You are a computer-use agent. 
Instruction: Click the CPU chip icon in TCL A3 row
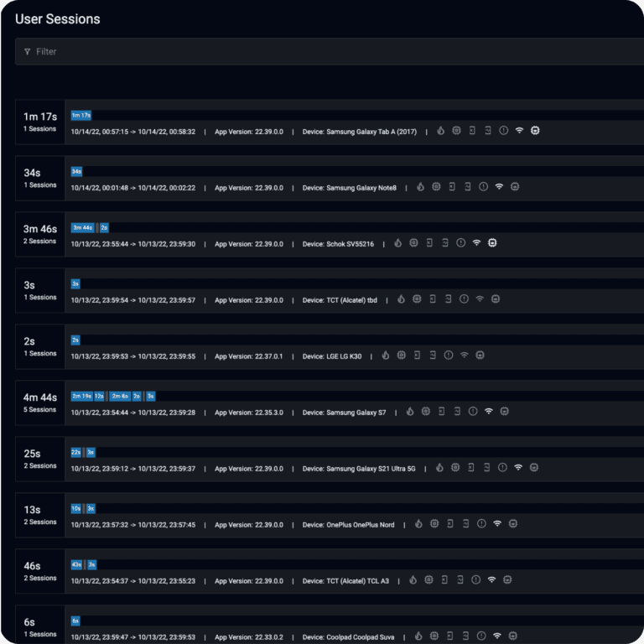coord(428,580)
